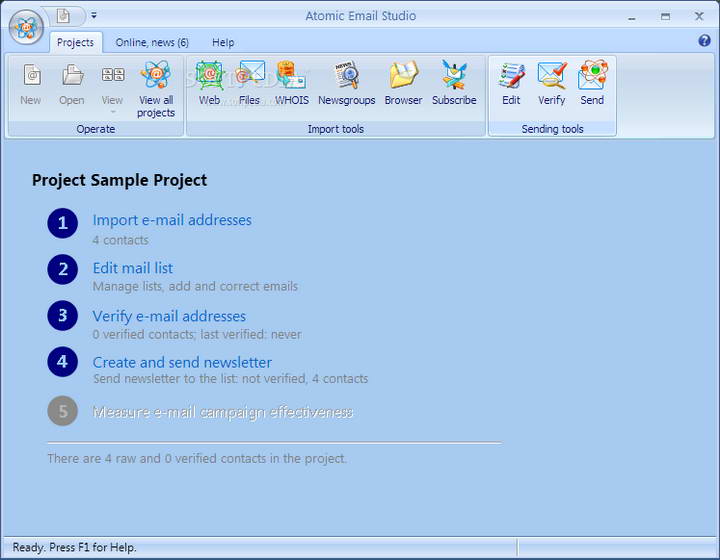Minimize the Atomic Email Studio window
This screenshot has width=720, height=560.
coord(632,17)
